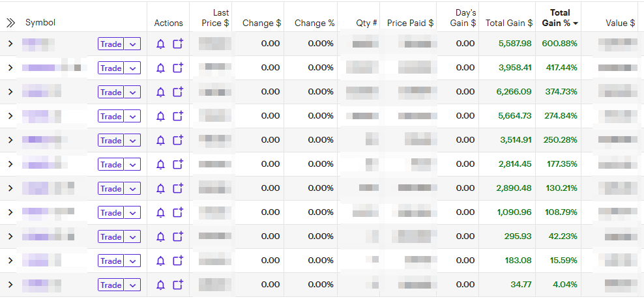Expand the row with 177.35% total gain
The width and height of the screenshot is (644, 299).
point(10,165)
